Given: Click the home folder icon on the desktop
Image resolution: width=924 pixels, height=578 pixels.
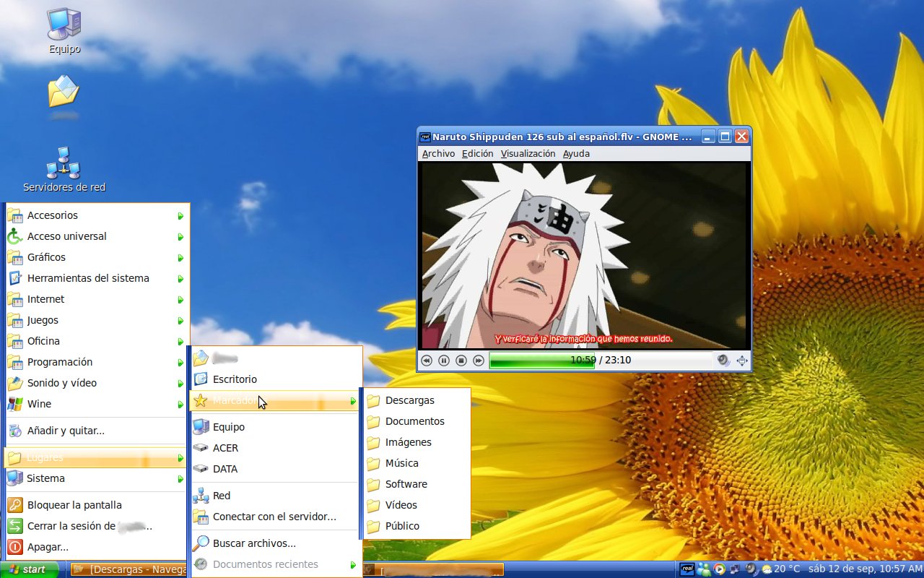Looking at the screenshot, I should 64,92.
